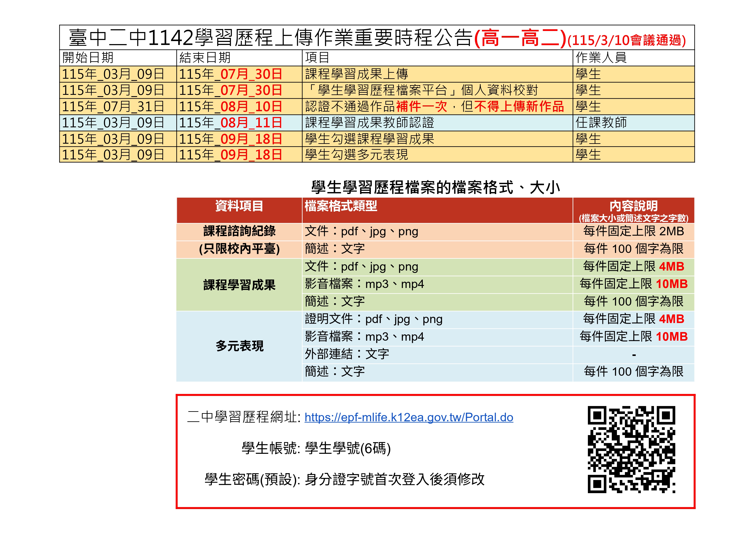Open the epf-mlife.k12ea.gov.tw portal link
Image resolution: width=756 pixels, height=534 pixels.
tap(409, 417)
